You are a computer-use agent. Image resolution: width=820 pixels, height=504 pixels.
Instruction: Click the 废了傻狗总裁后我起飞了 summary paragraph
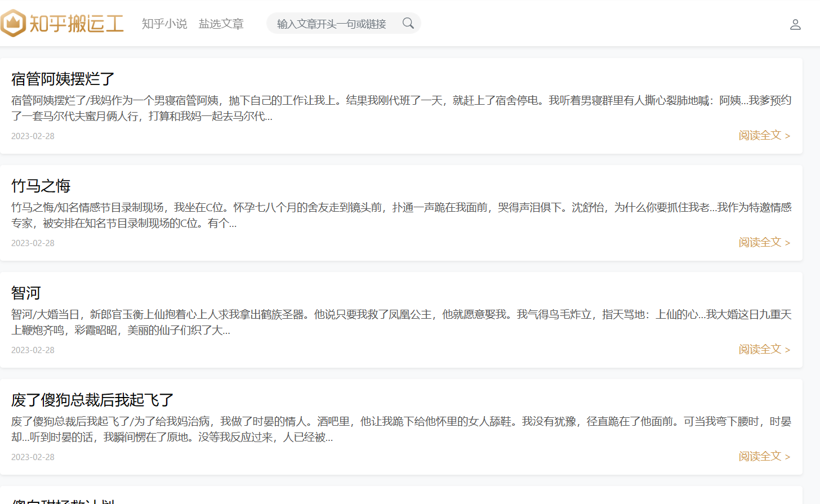(x=401, y=429)
